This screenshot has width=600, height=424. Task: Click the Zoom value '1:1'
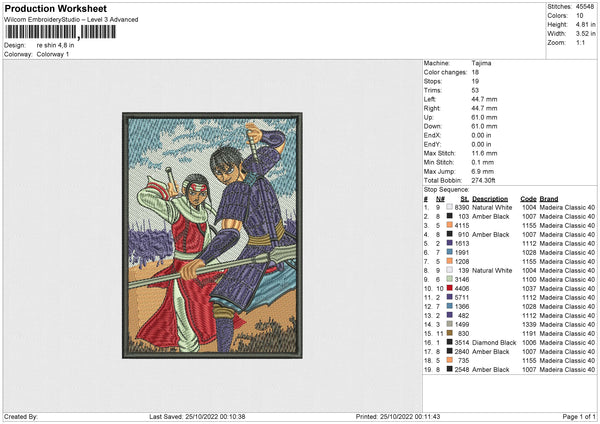580,42
